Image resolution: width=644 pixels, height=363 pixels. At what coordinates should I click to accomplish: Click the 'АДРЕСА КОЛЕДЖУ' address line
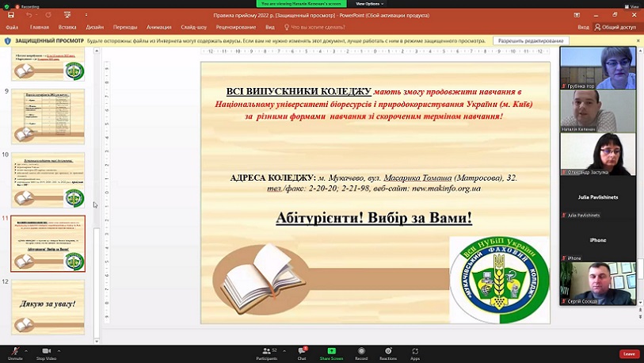(x=373, y=178)
